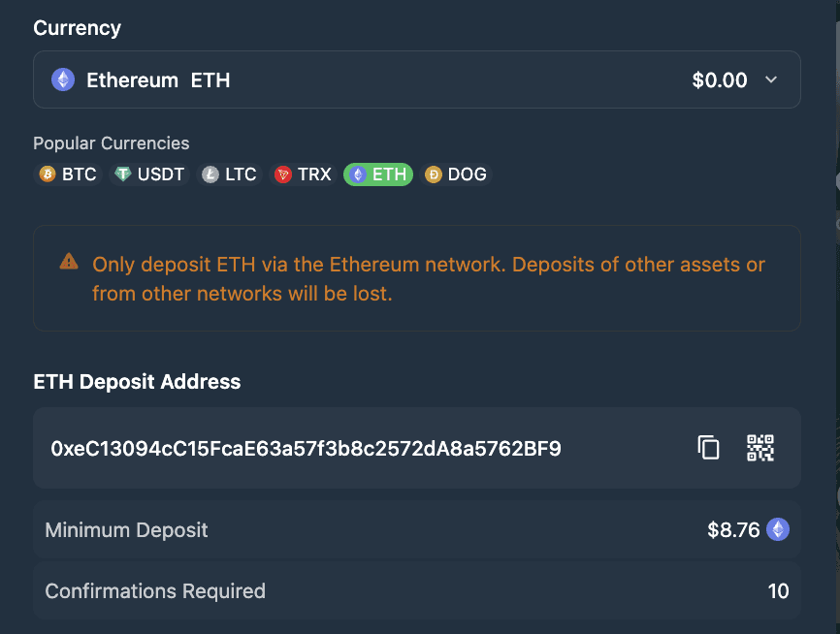Choose DOG from popular currencies
This screenshot has height=634, width=840.
tap(458, 174)
